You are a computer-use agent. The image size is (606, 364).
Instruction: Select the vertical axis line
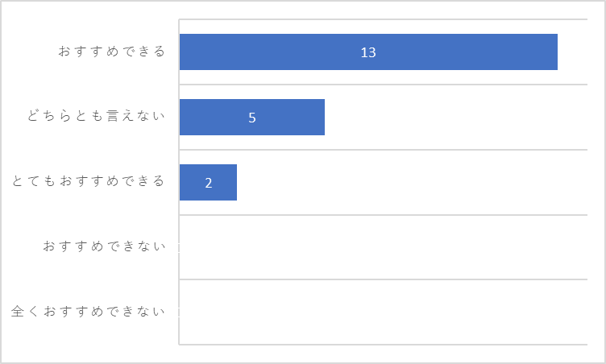179,182
